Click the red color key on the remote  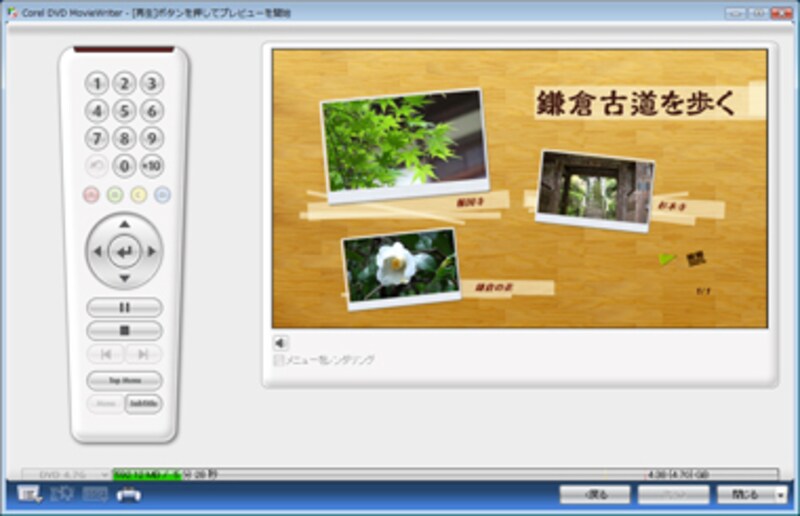pyautogui.click(x=91, y=194)
